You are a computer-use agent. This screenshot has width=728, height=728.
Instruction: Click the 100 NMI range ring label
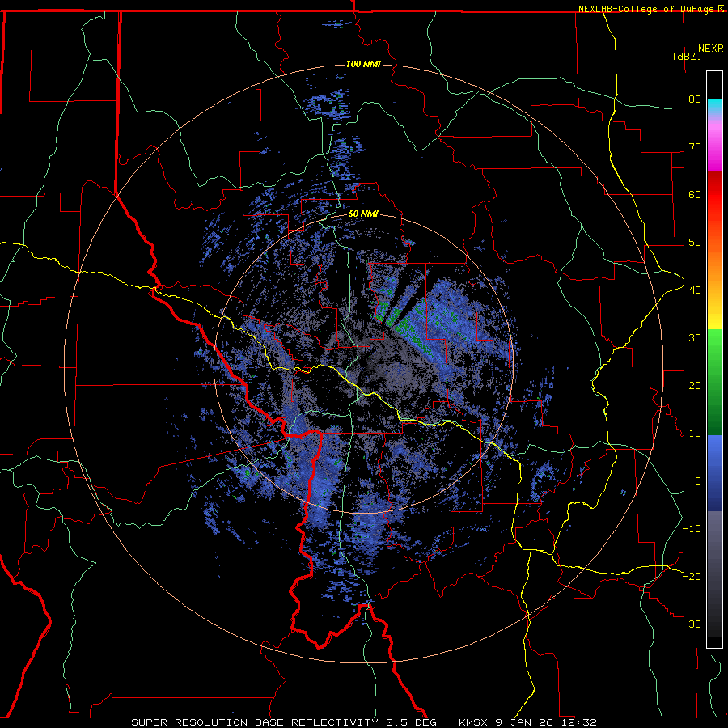point(363,64)
